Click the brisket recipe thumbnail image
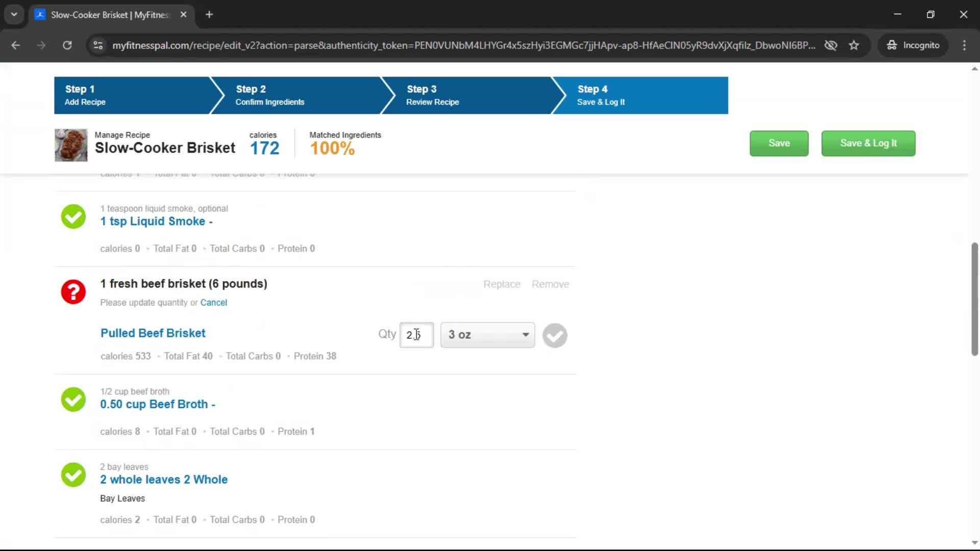The width and height of the screenshot is (980, 551). [71, 145]
